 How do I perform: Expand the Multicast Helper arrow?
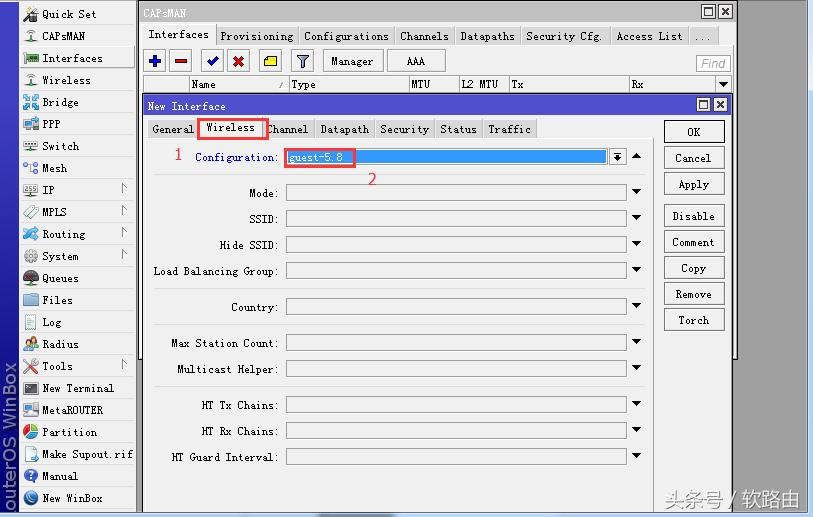pos(637,368)
